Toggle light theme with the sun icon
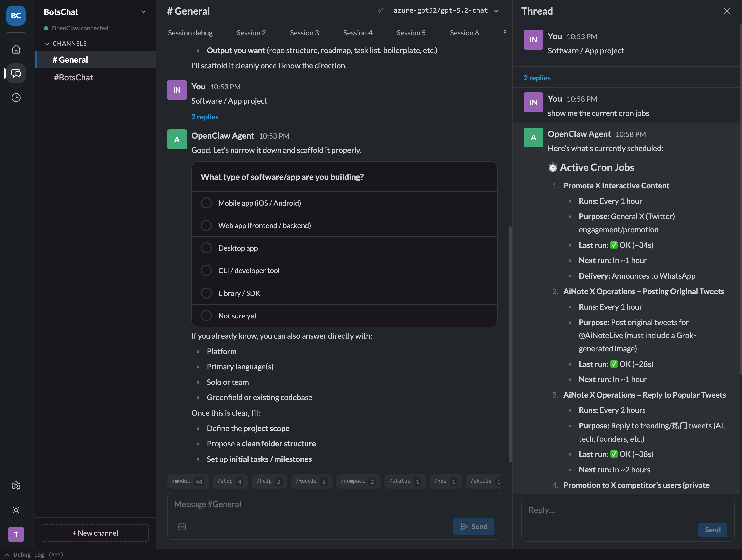The height and width of the screenshot is (560, 742). pos(16,510)
